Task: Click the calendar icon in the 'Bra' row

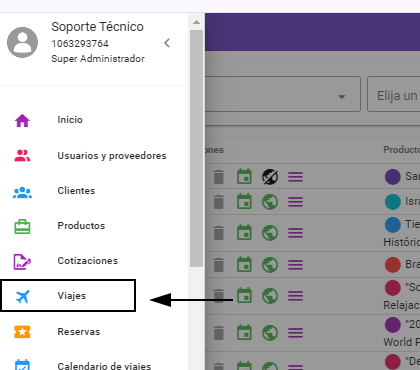Action: (244, 265)
